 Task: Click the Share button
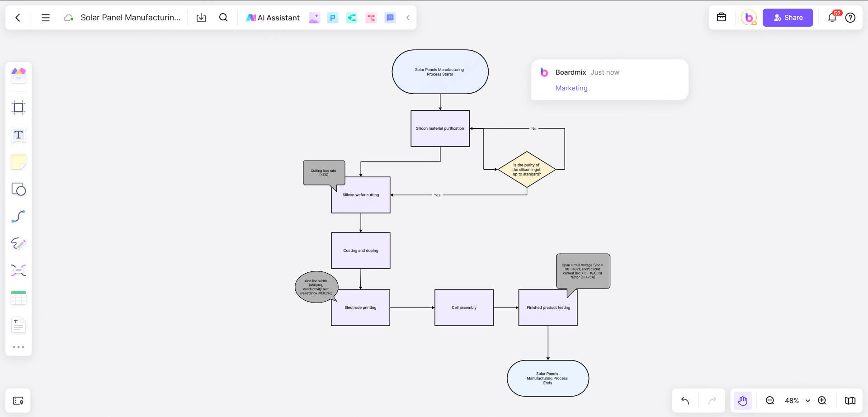(788, 18)
